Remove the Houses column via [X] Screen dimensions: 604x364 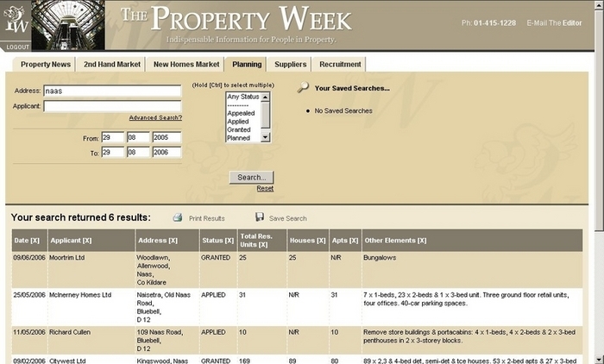321,241
